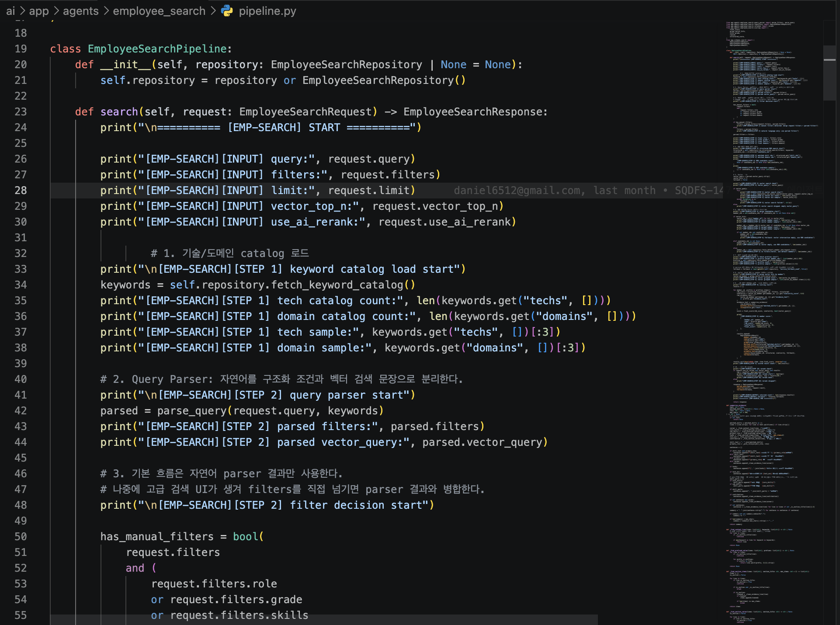This screenshot has width=840, height=625.
Task: Click 'request.vector_top_n' on line 29
Action: point(435,206)
